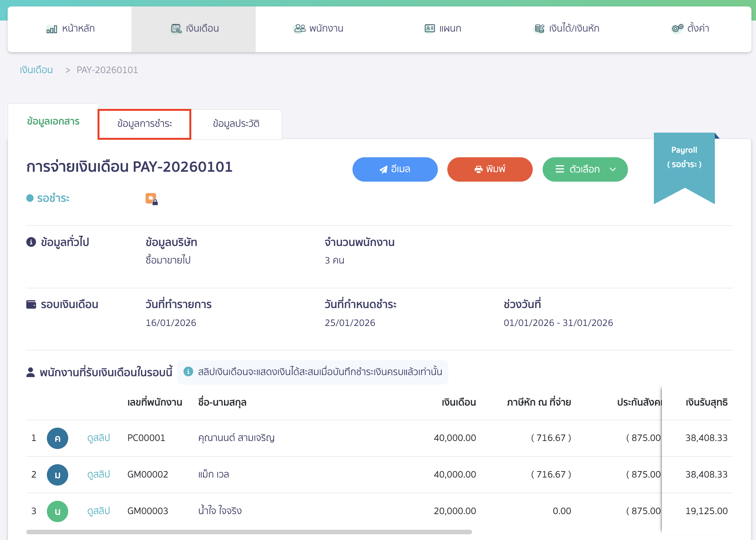Click the salary calendar icon in navbar
Image resolution: width=756 pixels, height=540 pixels.
click(x=176, y=29)
